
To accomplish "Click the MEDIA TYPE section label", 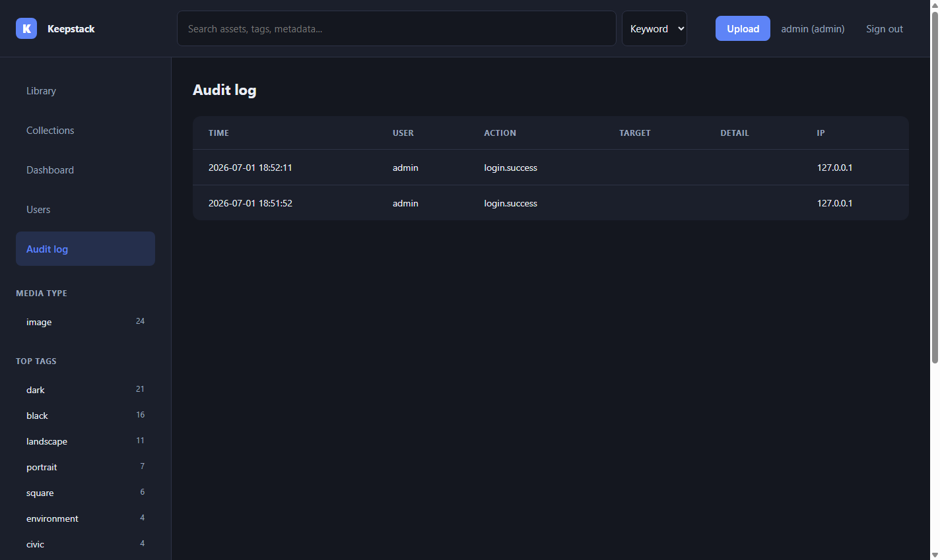I will (42, 294).
